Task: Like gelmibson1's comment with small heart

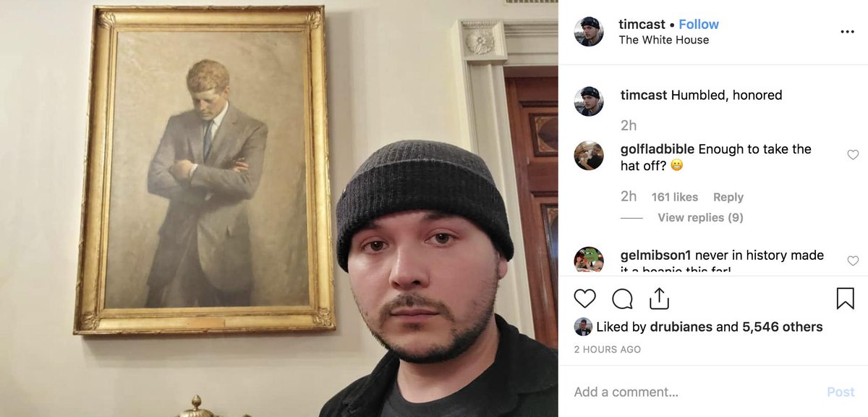Action: (x=853, y=261)
